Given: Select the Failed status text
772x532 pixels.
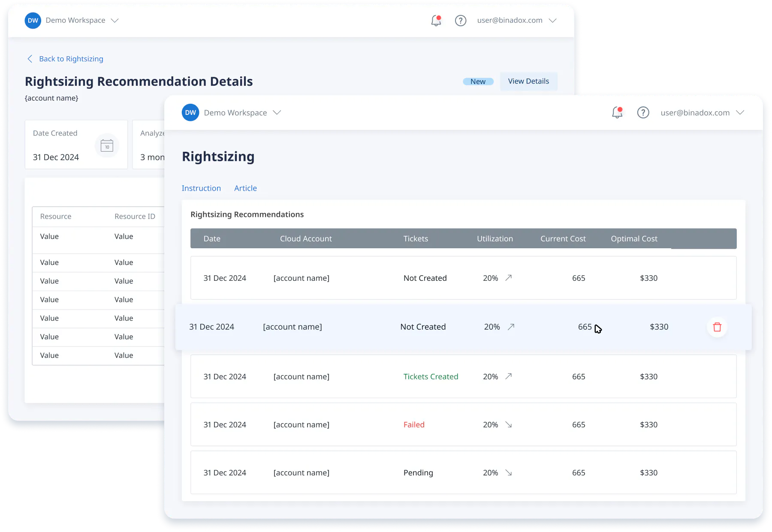Looking at the screenshot, I should point(414,424).
